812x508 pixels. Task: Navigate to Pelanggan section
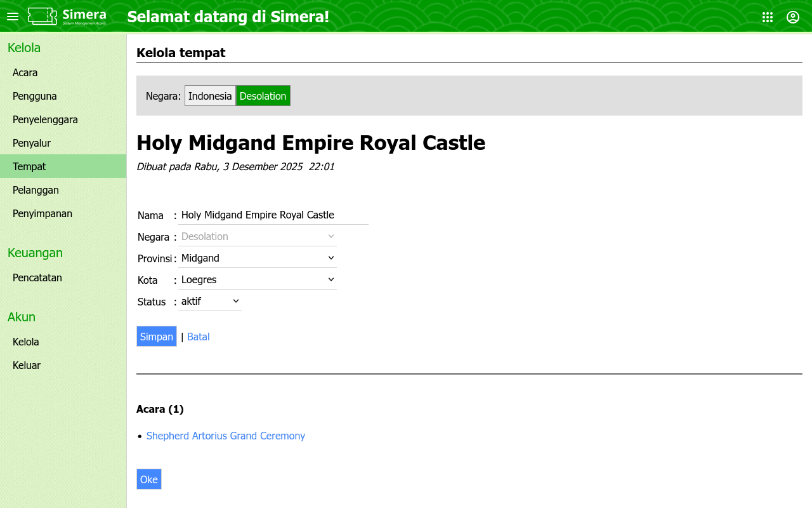coord(36,190)
